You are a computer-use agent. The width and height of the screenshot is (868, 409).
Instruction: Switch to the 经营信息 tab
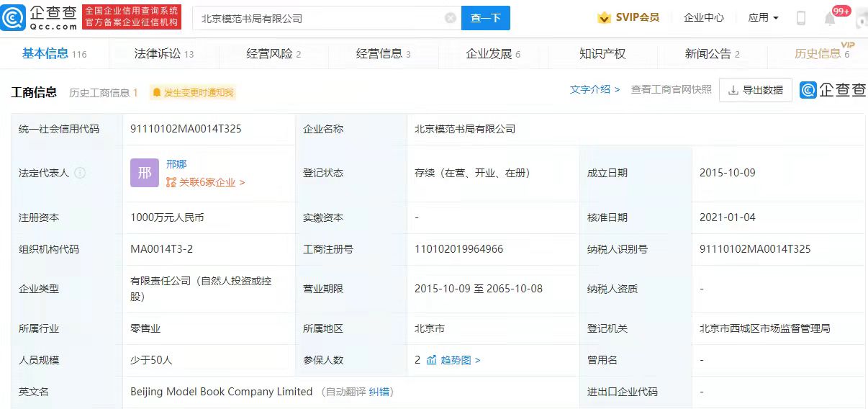tap(384, 53)
